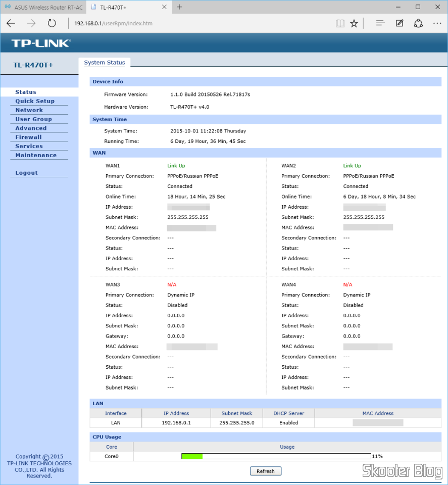This screenshot has height=485, width=448.
Task: Click WAN1 subnet mask 255.255.255.255
Action: (x=188, y=217)
